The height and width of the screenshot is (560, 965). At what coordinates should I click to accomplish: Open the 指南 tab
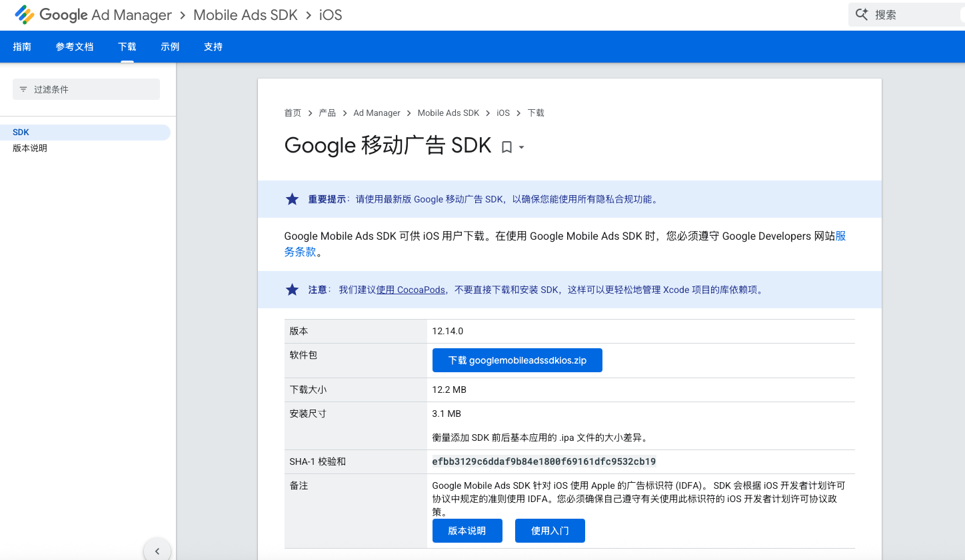(22, 47)
